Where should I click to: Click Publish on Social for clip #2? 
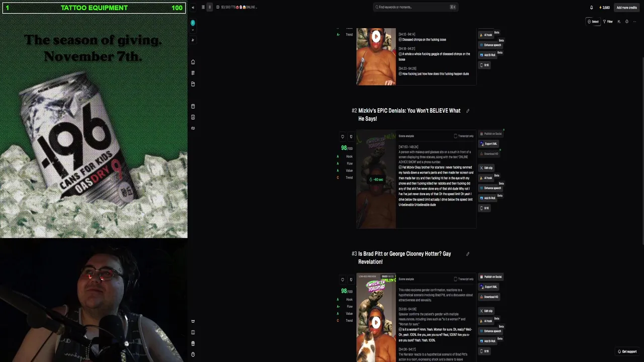491,134
